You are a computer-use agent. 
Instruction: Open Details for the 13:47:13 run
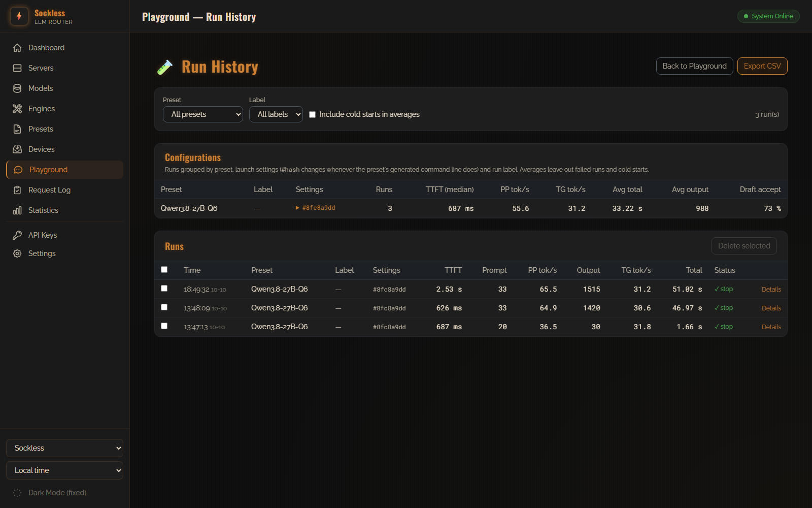[x=771, y=327]
